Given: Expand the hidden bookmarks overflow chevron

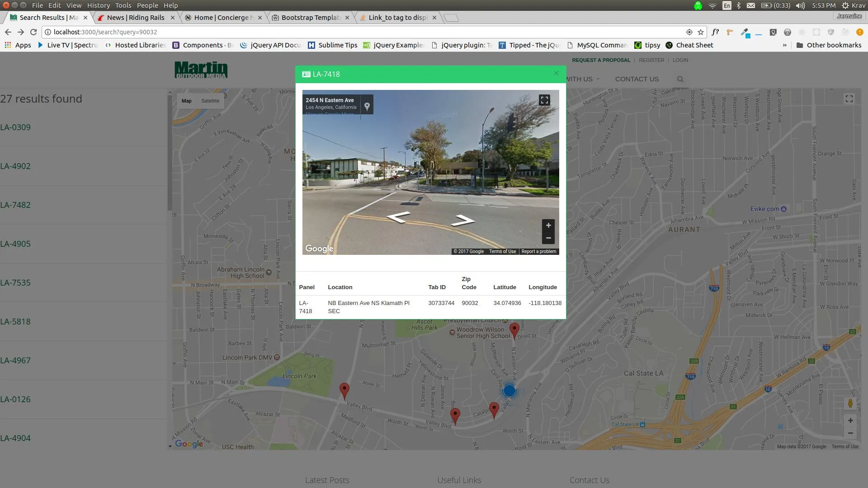Looking at the screenshot, I should coord(784,45).
